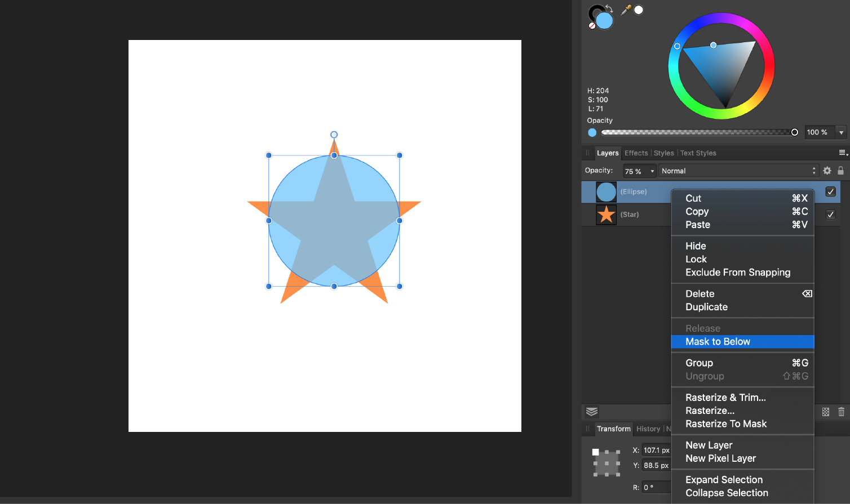Choose Mask to Below from the context menu

[x=718, y=341]
